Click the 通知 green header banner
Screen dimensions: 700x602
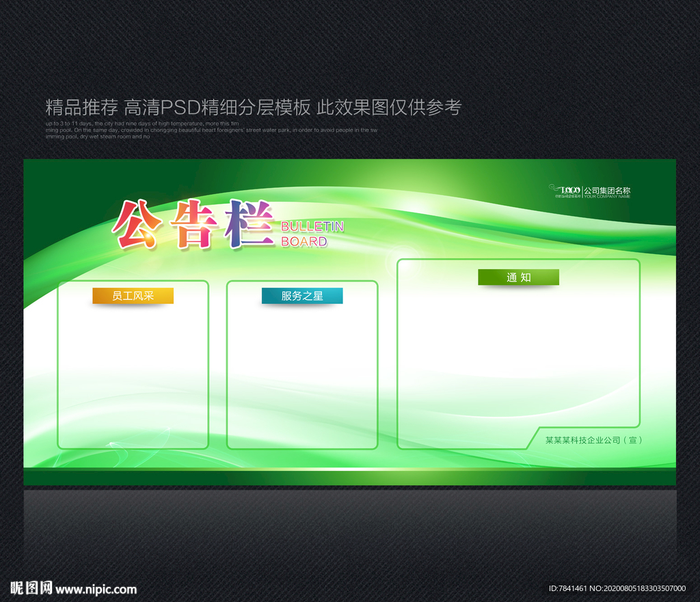(518, 277)
